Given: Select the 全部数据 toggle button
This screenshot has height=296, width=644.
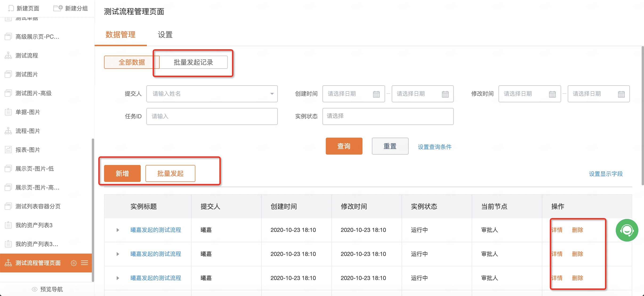Looking at the screenshot, I should (x=132, y=62).
